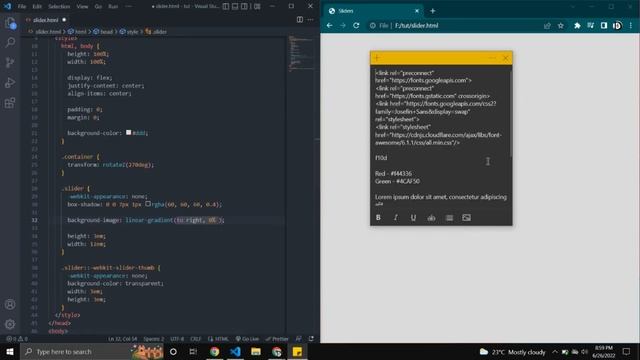Open the browser profile avatar

pyautogui.click(x=617, y=26)
